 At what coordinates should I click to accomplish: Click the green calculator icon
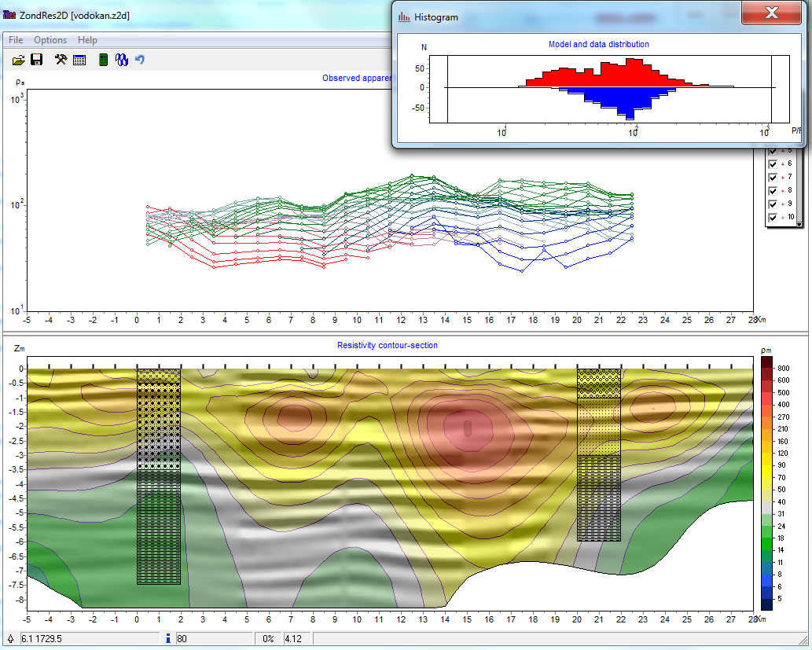[103, 60]
